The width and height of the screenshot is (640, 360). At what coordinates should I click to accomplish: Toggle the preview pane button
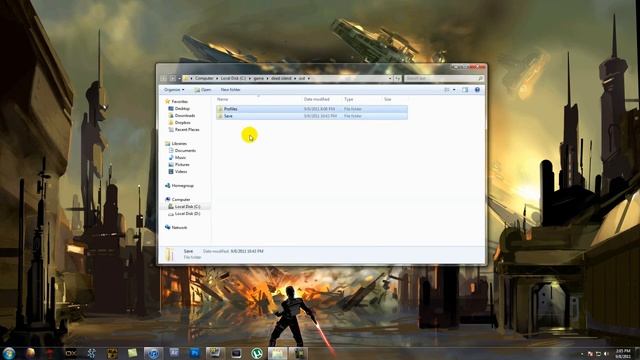pos(465,90)
